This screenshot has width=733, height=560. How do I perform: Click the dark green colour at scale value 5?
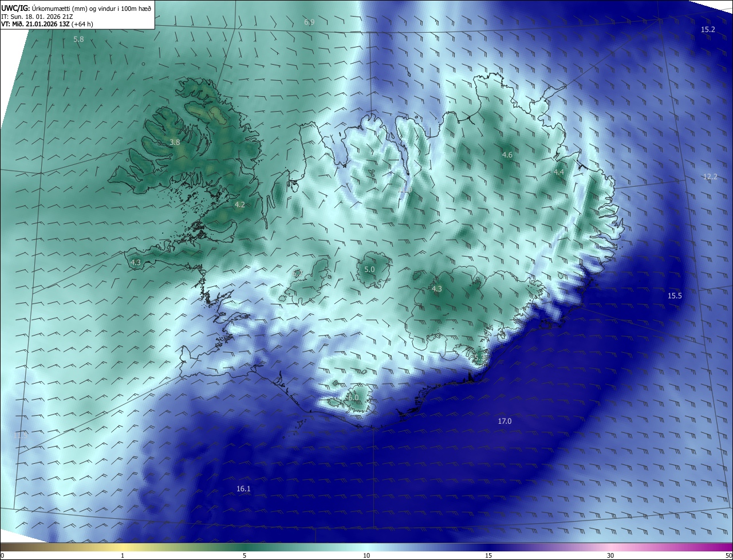click(245, 547)
